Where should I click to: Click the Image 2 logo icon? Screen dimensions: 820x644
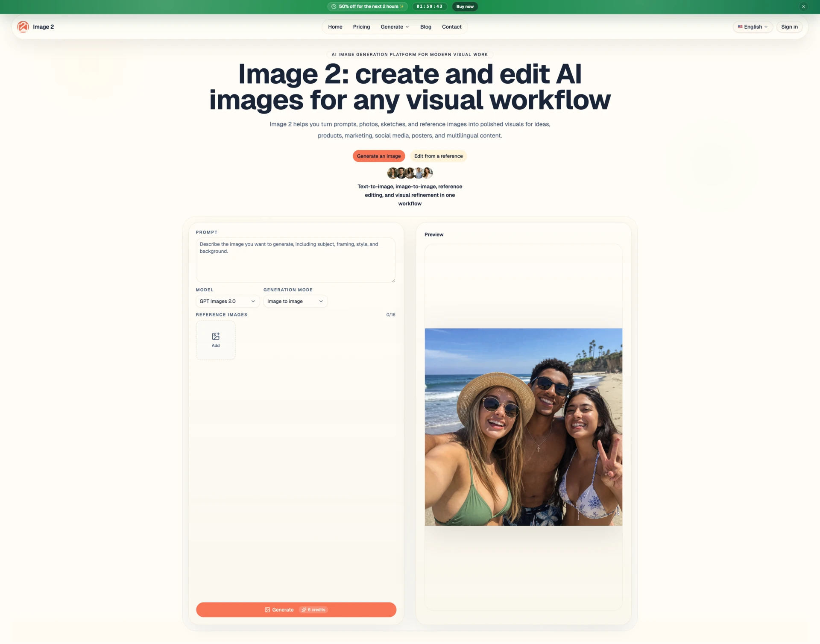click(23, 27)
